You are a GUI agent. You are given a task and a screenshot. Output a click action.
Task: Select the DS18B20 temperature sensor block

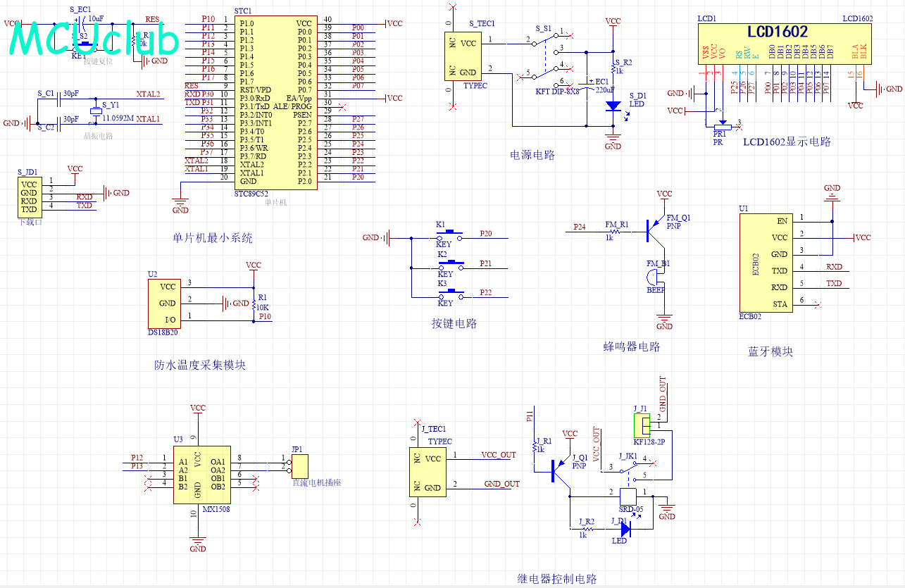coord(163,304)
